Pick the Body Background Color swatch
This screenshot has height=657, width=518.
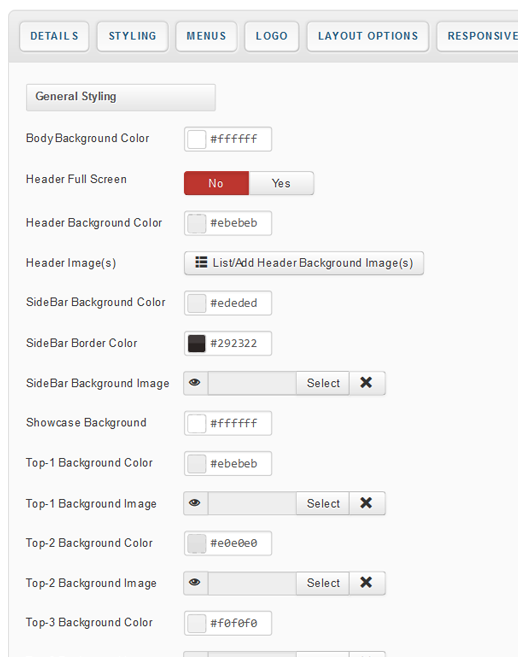[x=197, y=139]
